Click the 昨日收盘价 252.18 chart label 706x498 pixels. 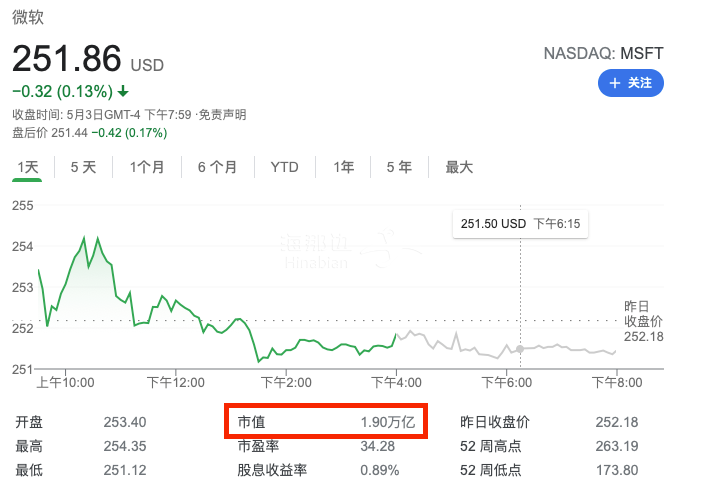click(x=643, y=321)
